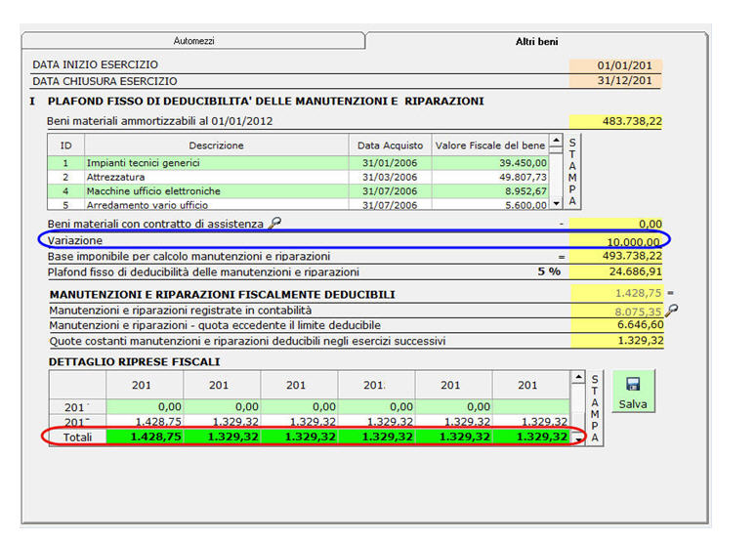This screenshot has width=756, height=541.
Task: Click the bold 1.428,75 total cell
Action: 145,437
